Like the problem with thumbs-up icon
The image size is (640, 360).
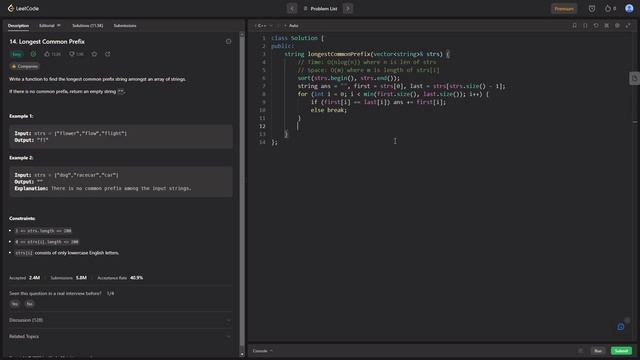point(52,54)
